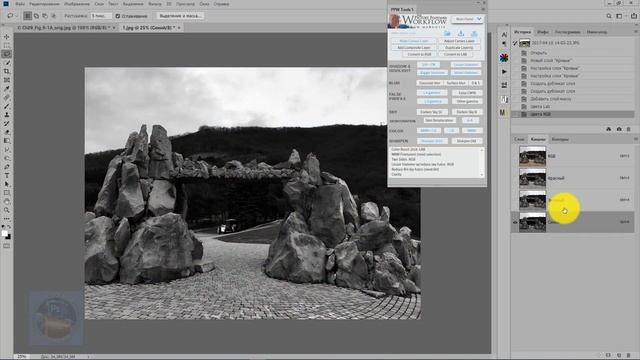The image size is (640, 360).
Task: Open the Main Panel dropdown in PPW Tools
Action: (468, 19)
